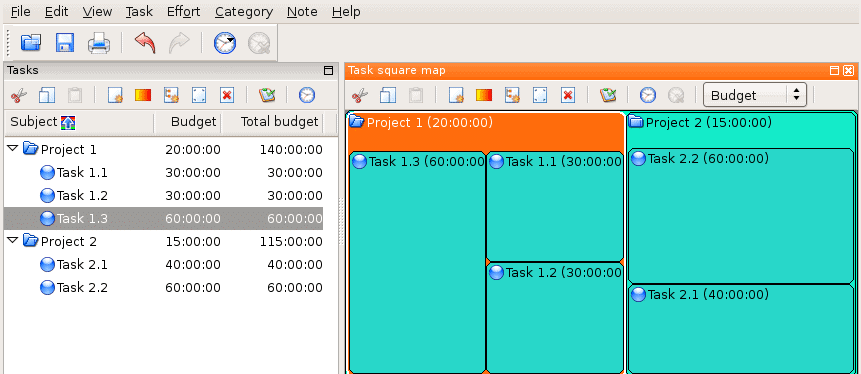861x374 pixels.
Task: Click Edit icon in Task square map toolbar
Action: pyautogui.click(x=540, y=96)
